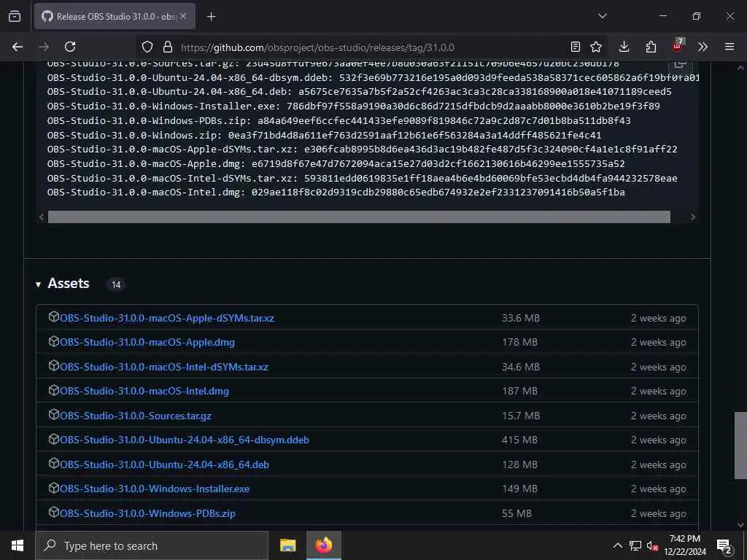This screenshot has height=560, width=747.
Task: Open File Explorer from the taskbar
Action: [x=287, y=545]
